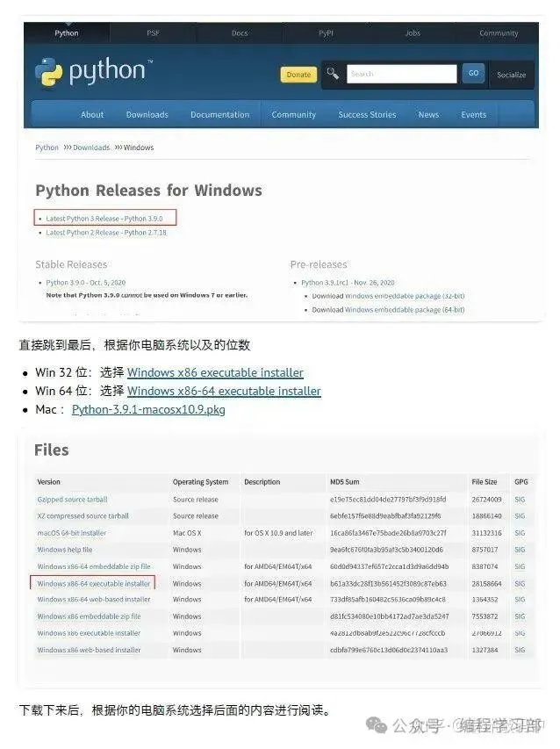Click the Python breadcrumb link

(47, 148)
